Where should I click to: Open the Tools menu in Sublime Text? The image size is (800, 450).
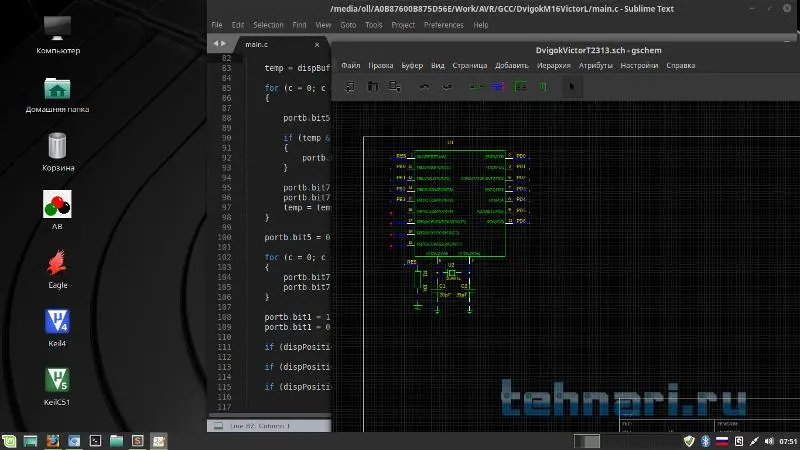(x=373, y=25)
